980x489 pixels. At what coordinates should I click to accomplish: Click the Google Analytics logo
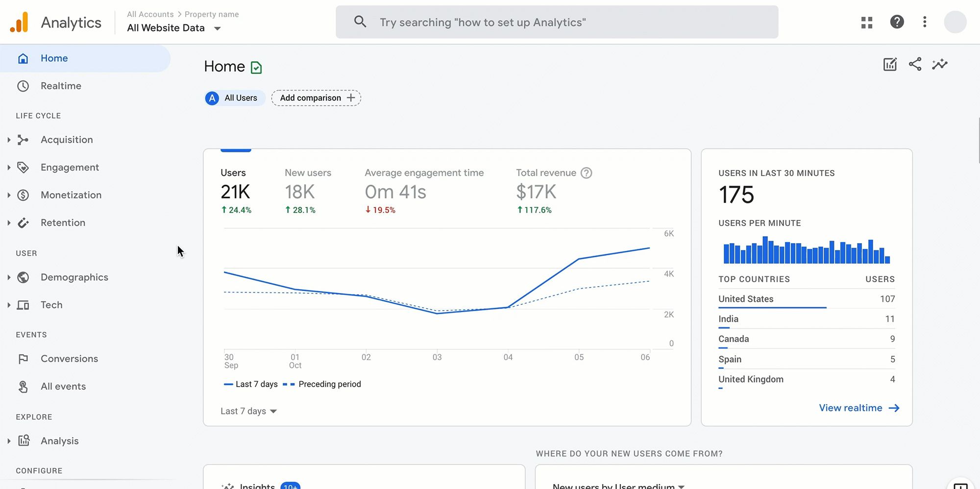pos(20,22)
